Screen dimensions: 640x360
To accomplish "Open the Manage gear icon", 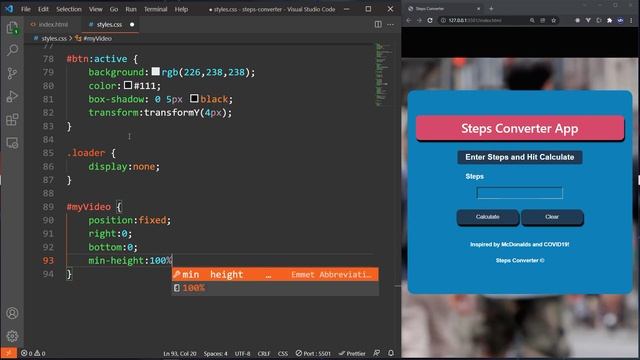I will (12, 336).
